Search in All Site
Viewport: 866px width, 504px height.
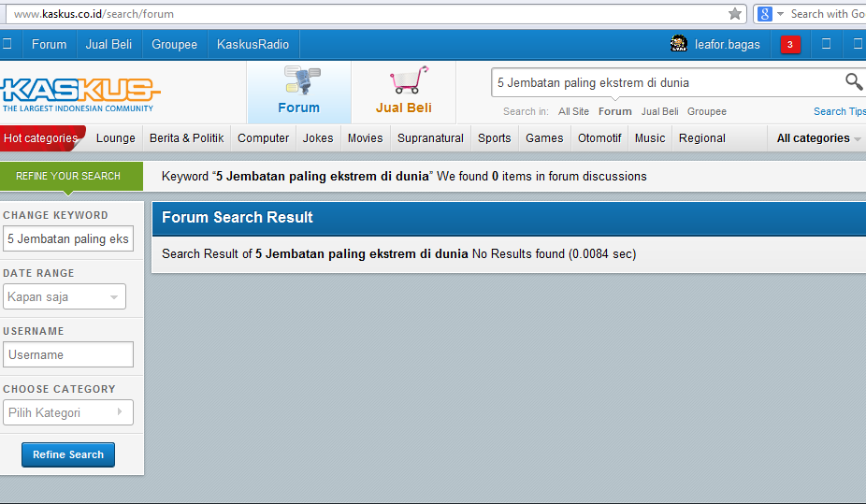click(x=573, y=111)
